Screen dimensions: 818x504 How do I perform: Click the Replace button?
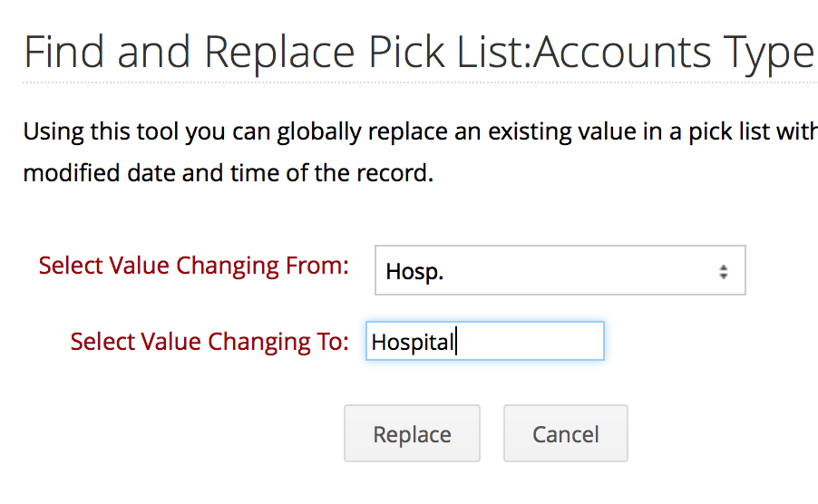412,433
